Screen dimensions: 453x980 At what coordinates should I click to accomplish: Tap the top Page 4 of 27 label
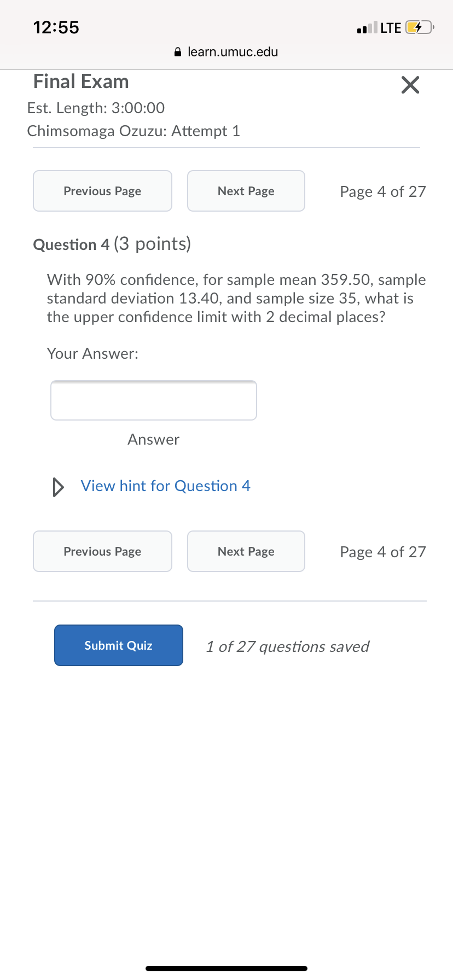382,191
